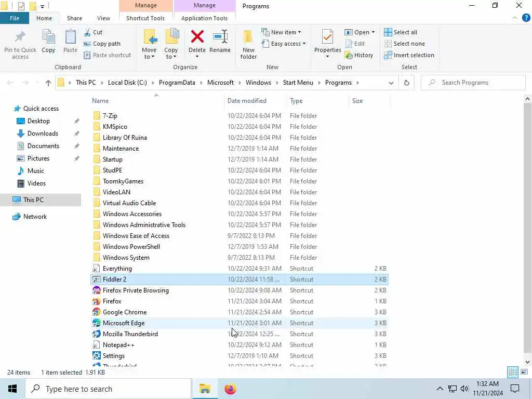The height and width of the screenshot is (399, 532).
Task: Switch to the Share tab
Action: tap(74, 18)
